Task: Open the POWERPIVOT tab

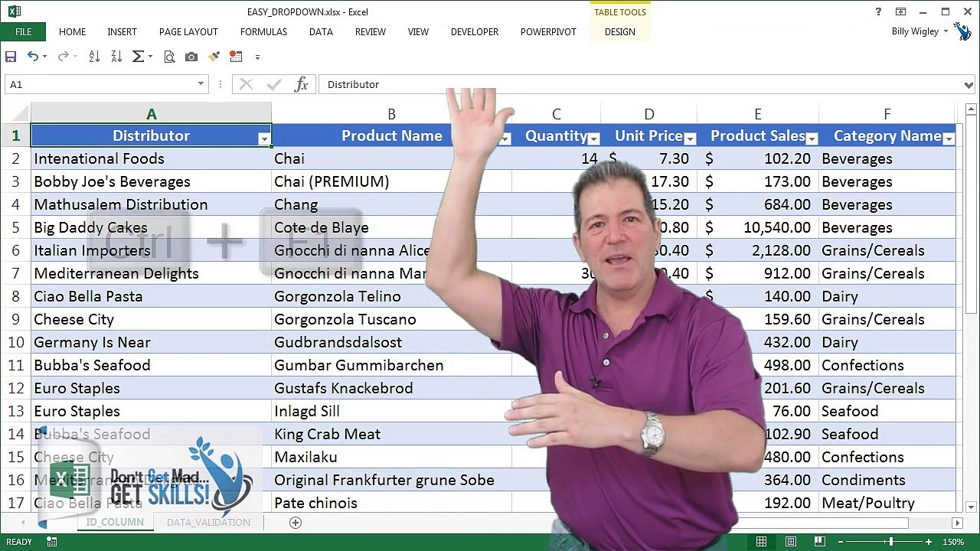Action: pyautogui.click(x=548, y=32)
